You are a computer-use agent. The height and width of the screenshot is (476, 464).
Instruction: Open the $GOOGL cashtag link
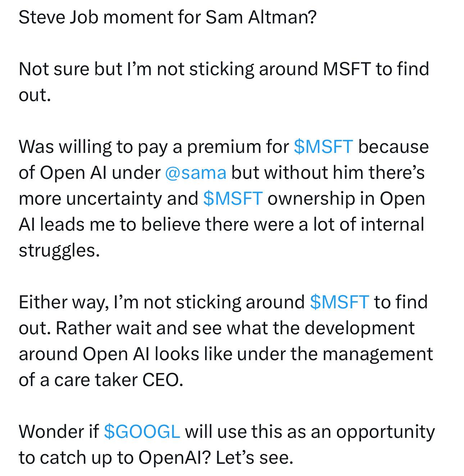click(142, 431)
